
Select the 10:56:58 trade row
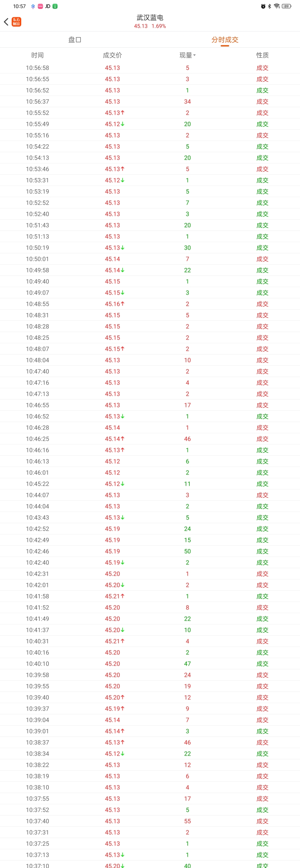pos(150,68)
